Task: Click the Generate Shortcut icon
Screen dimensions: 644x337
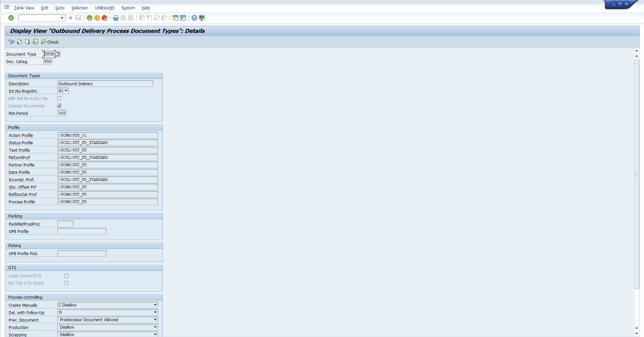Action: point(183,18)
